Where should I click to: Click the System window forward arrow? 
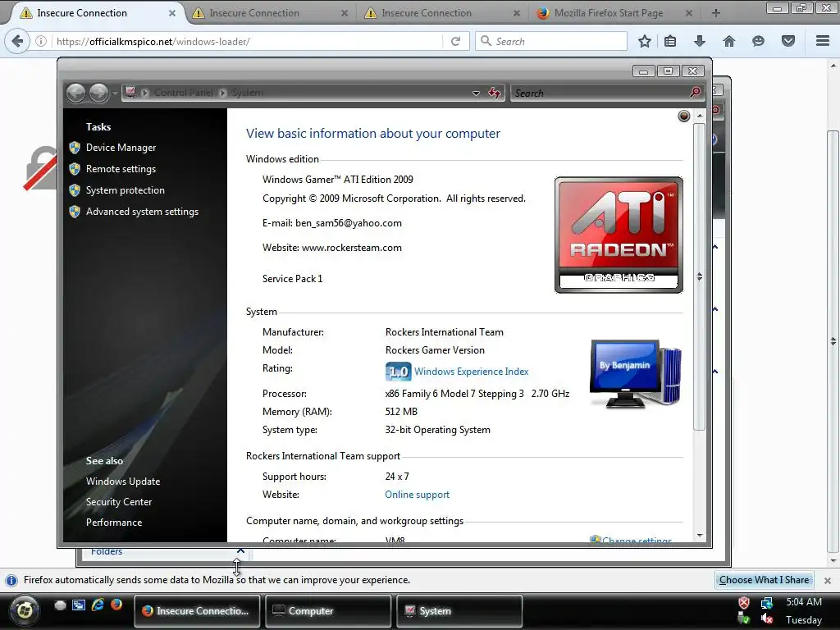98,94
